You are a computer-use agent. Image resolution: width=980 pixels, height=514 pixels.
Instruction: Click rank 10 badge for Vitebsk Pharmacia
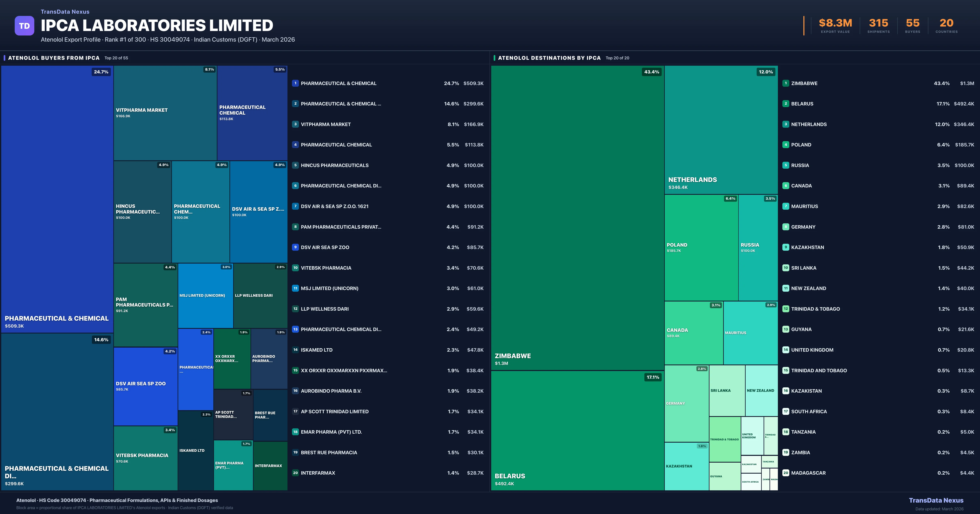[295, 268]
